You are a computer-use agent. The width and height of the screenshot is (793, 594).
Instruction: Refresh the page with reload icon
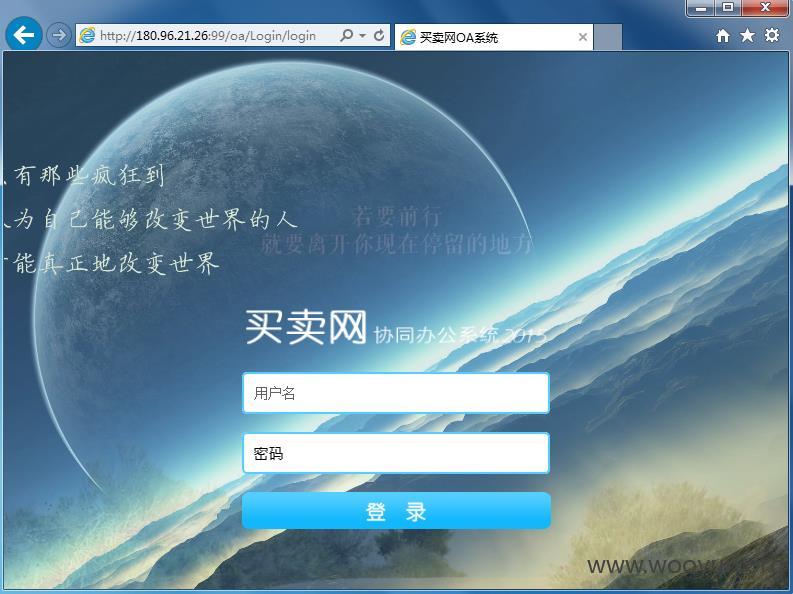point(379,35)
